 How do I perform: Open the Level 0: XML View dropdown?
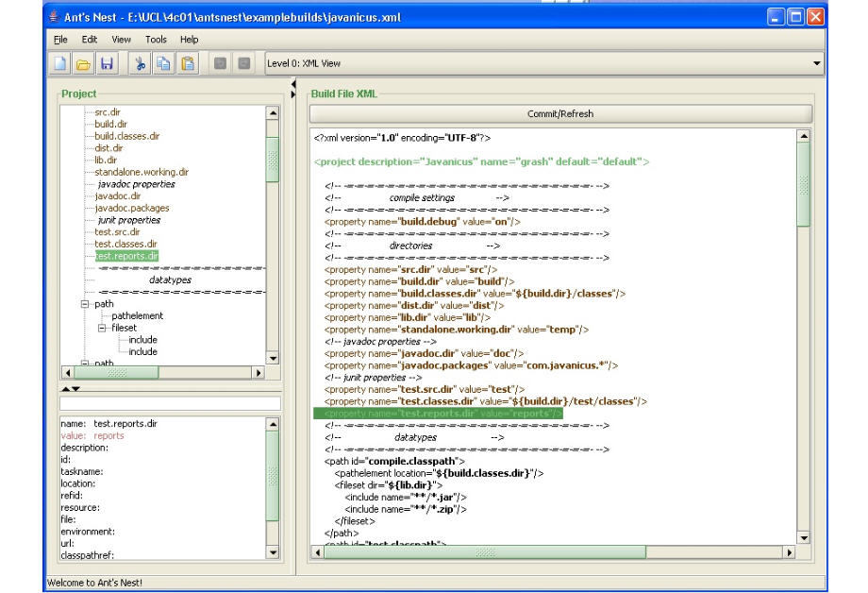816,63
